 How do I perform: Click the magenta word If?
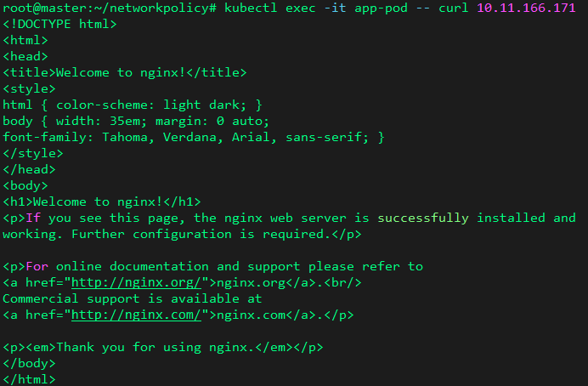coord(33,218)
